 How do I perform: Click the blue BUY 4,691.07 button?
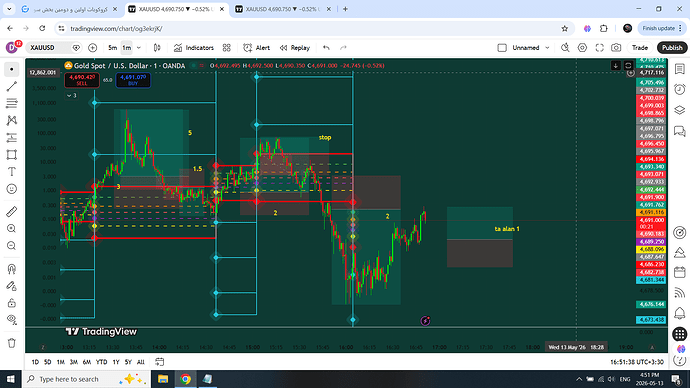coord(133,80)
